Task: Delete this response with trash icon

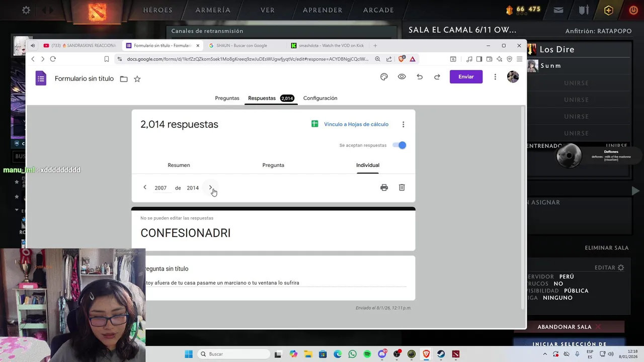Action: (x=401, y=188)
